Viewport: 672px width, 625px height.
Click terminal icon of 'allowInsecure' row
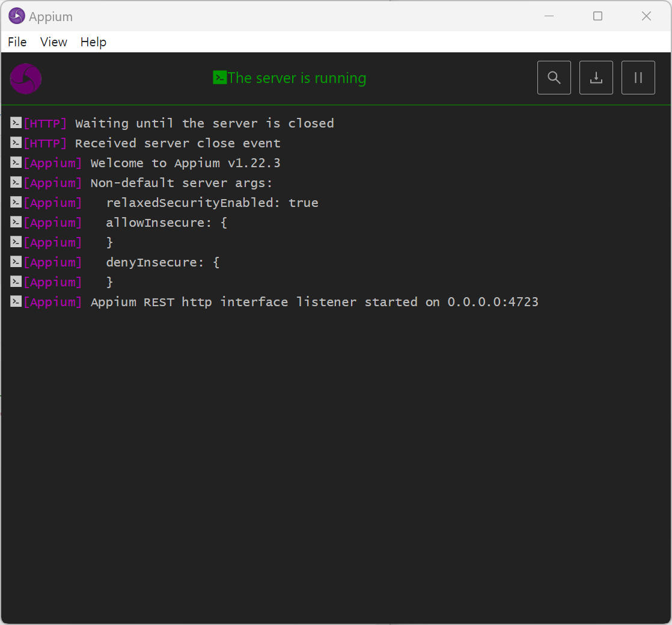[16, 222]
